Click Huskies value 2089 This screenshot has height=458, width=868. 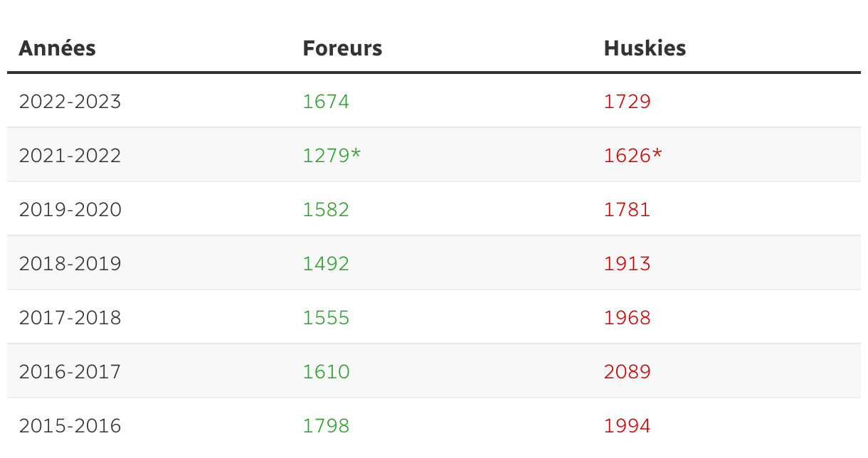pos(627,372)
